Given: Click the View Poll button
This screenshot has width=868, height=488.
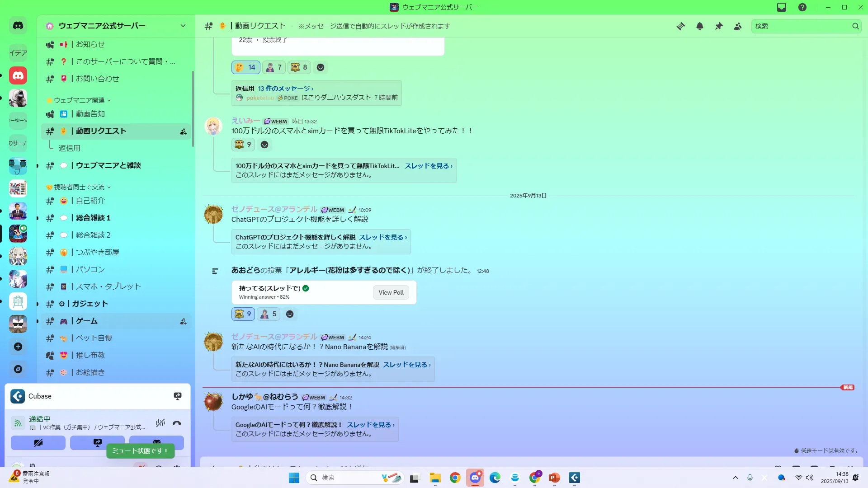Looking at the screenshot, I should pos(391,292).
